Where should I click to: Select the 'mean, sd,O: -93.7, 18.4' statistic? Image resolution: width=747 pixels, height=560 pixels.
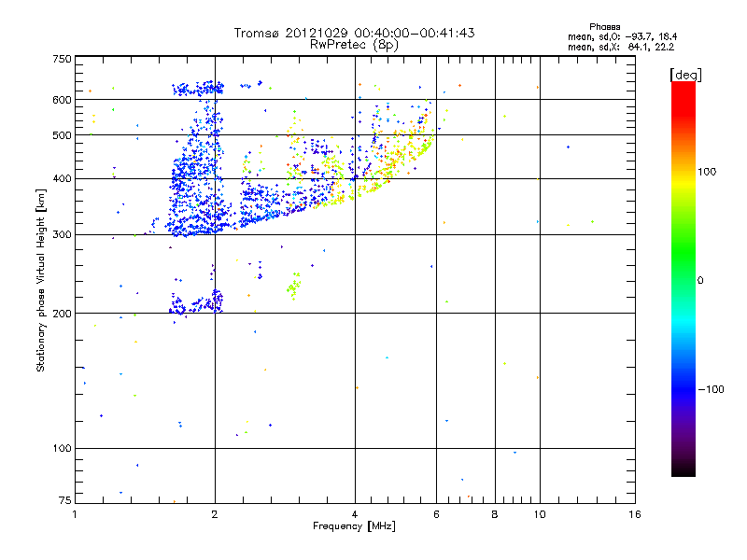tap(622, 36)
